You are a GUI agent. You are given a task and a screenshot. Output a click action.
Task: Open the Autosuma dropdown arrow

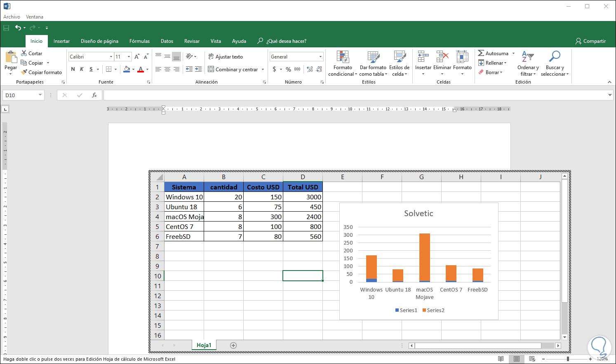point(513,54)
